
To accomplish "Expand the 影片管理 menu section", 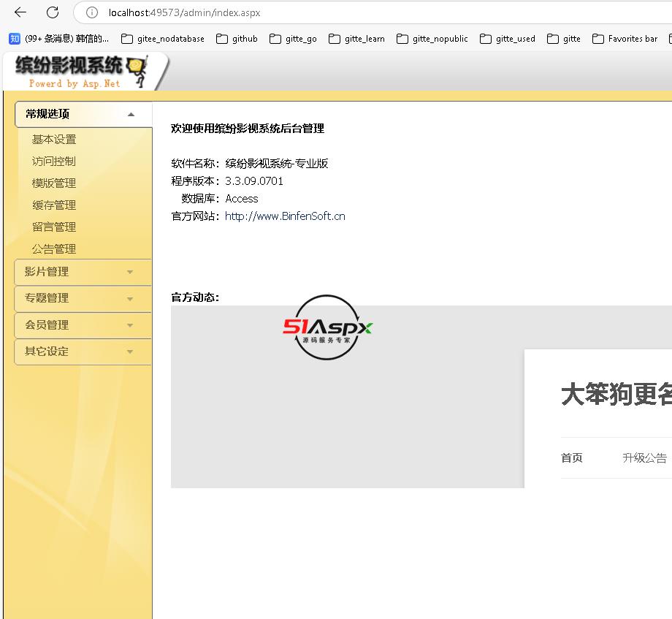I will pyautogui.click(x=83, y=272).
